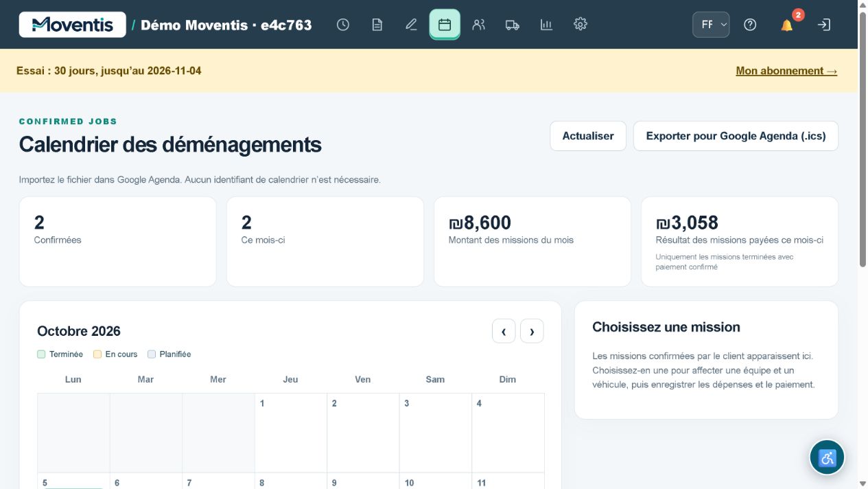
Task: Click the Dim column header
Action: coord(508,379)
